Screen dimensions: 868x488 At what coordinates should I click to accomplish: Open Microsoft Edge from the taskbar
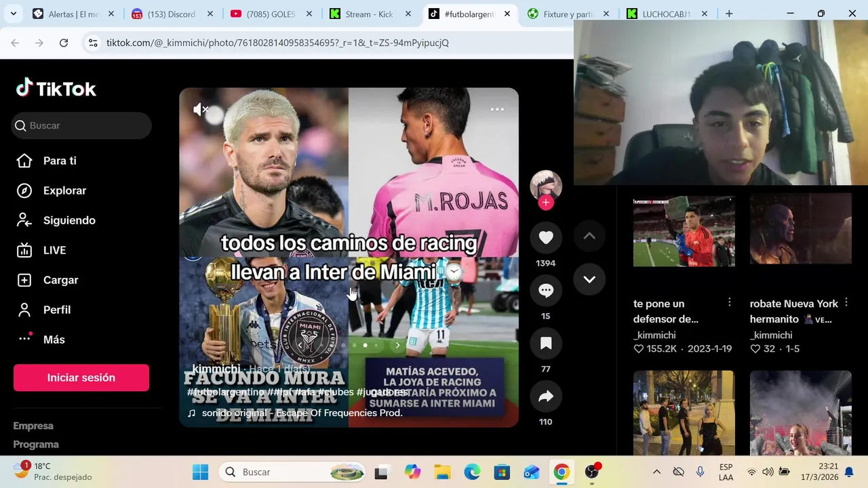coord(472,472)
